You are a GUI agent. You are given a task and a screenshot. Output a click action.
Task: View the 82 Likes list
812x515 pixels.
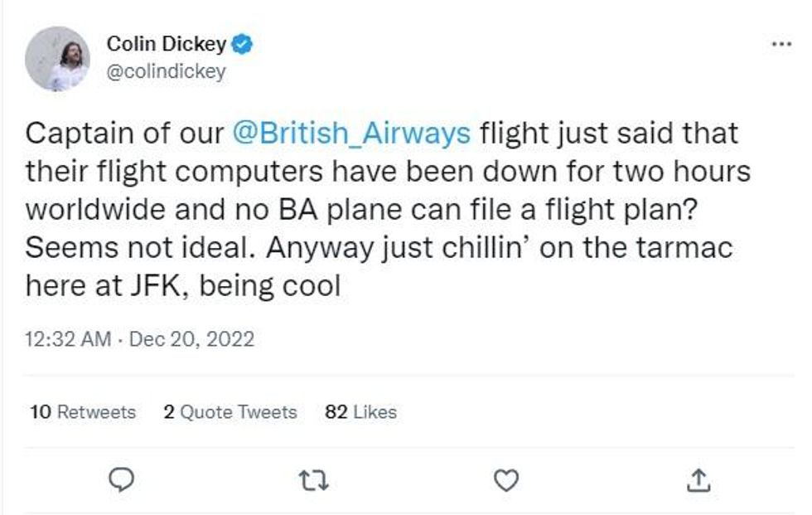click(x=360, y=412)
